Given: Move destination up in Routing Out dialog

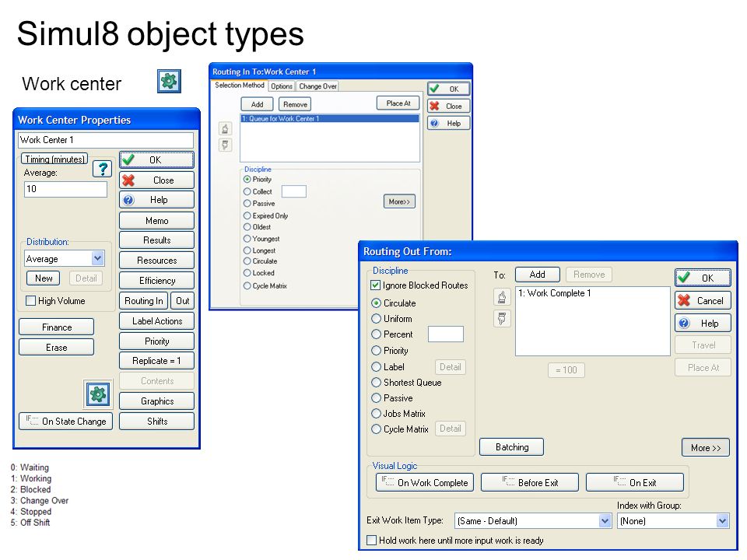Looking at the screenshot, I should point(502,297).
